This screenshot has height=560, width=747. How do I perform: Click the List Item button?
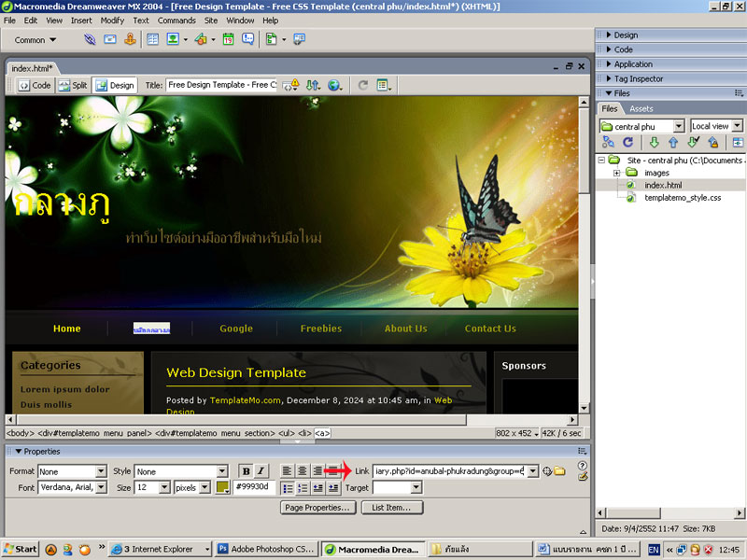point(392,508)
